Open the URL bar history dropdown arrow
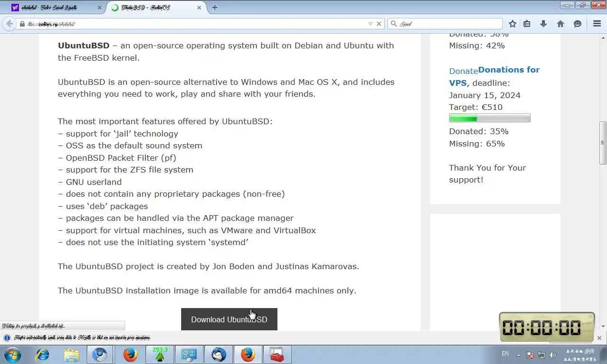 [371, 24]
